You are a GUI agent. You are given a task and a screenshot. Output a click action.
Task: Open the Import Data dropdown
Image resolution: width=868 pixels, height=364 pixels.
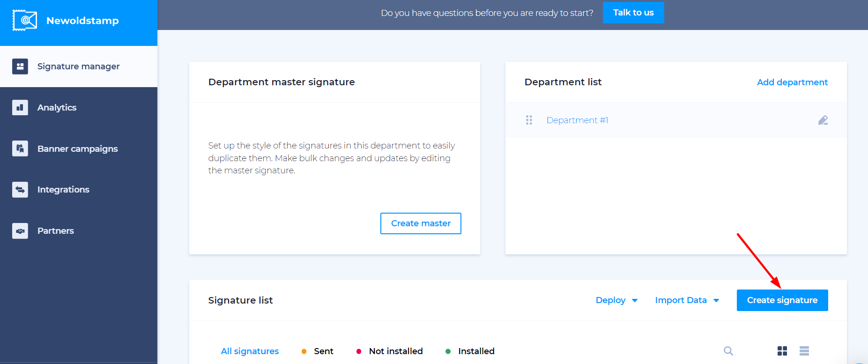687,300
